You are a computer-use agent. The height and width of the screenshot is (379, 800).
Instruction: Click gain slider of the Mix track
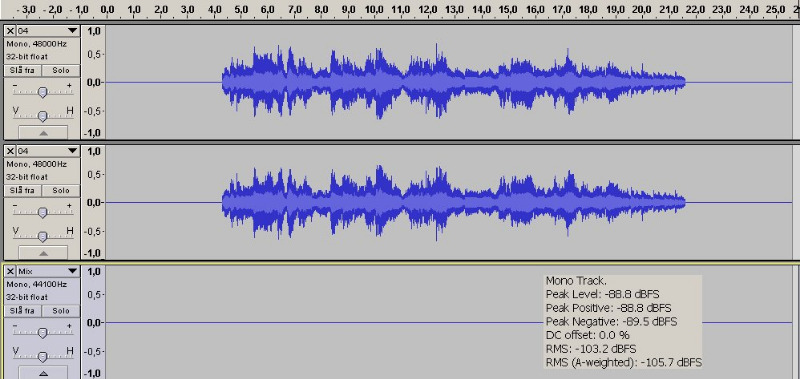(43, 332)
